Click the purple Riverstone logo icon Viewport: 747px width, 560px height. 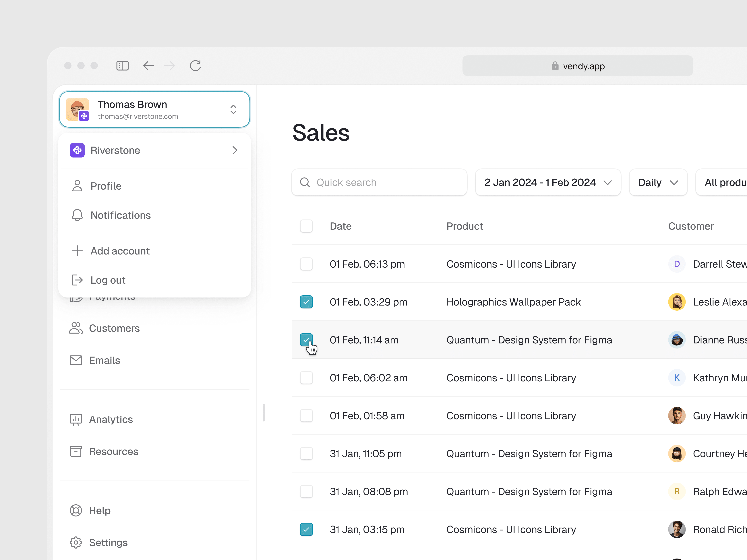click(77, 150)
